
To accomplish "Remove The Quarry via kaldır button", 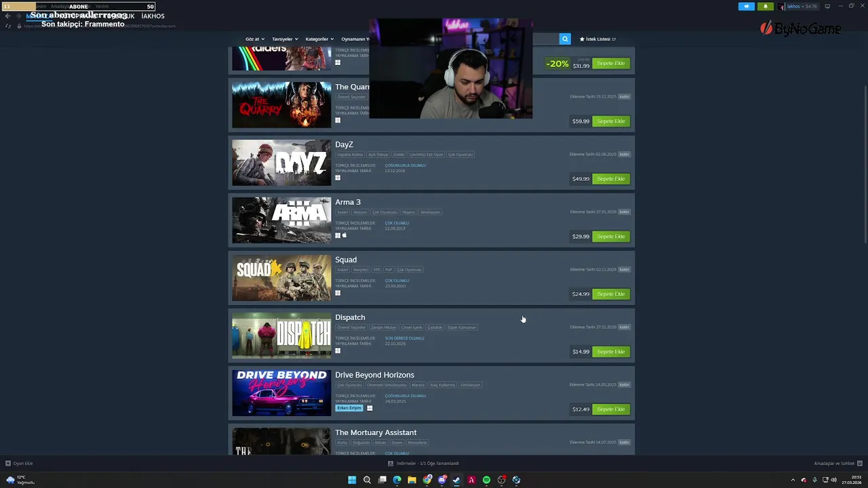I will pos(625,97).
